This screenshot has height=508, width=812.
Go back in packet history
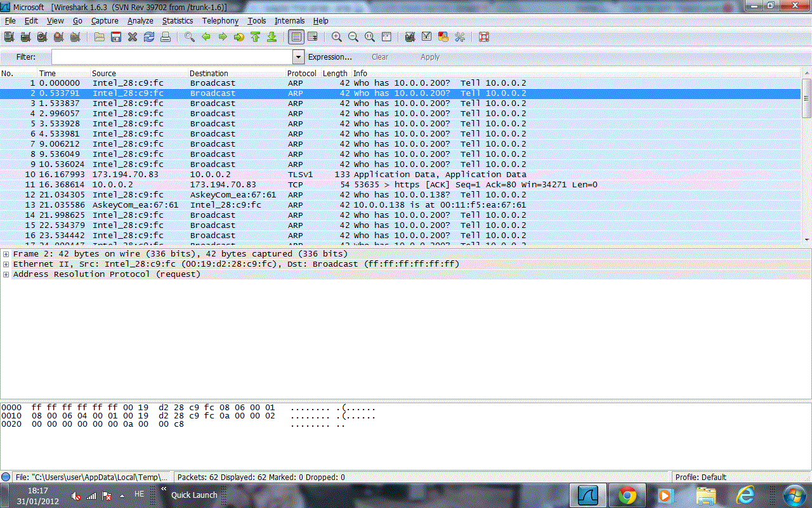pos(206,37)
